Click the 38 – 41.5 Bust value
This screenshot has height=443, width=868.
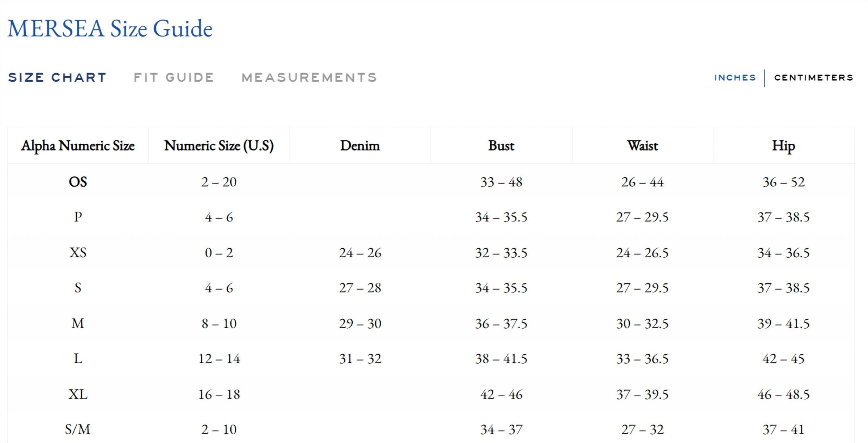pyautogui.click(x=501, y=359)
